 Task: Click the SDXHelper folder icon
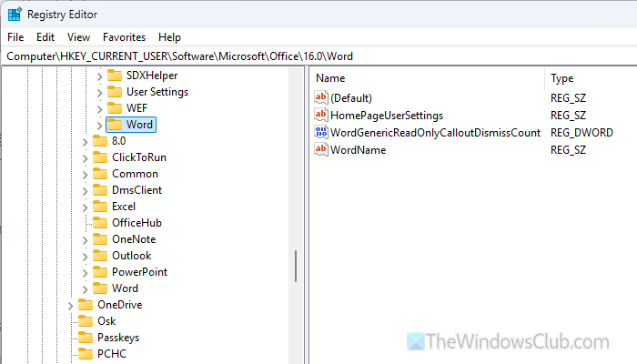tap(115, 76)
